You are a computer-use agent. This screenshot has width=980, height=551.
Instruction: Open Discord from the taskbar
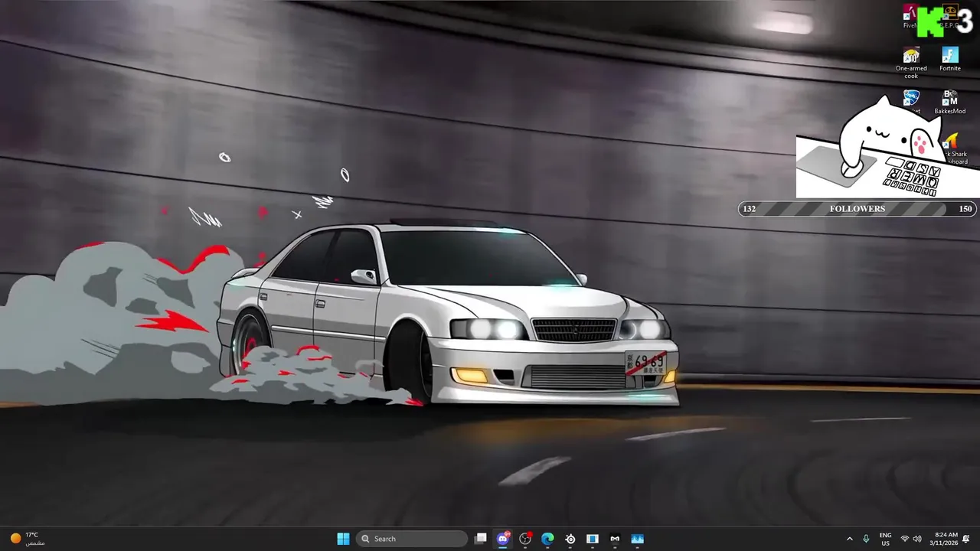(x=503, y=539)
